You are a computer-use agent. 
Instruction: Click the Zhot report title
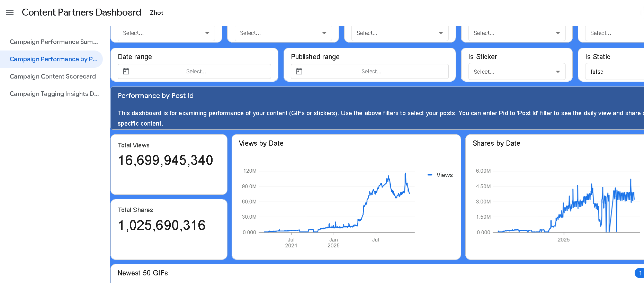pyautogui.click(x=156, y=12)
